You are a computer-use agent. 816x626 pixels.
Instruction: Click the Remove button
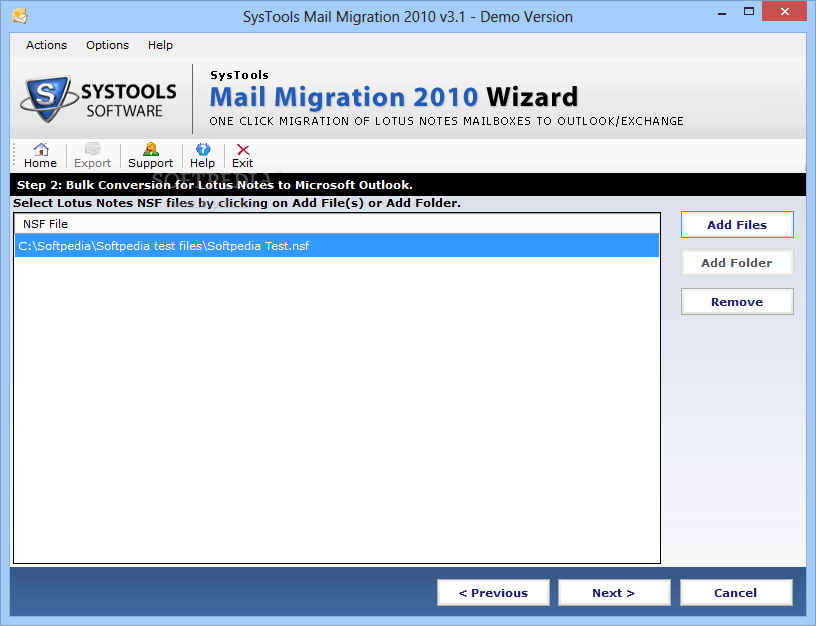click(x=737, y=302)
